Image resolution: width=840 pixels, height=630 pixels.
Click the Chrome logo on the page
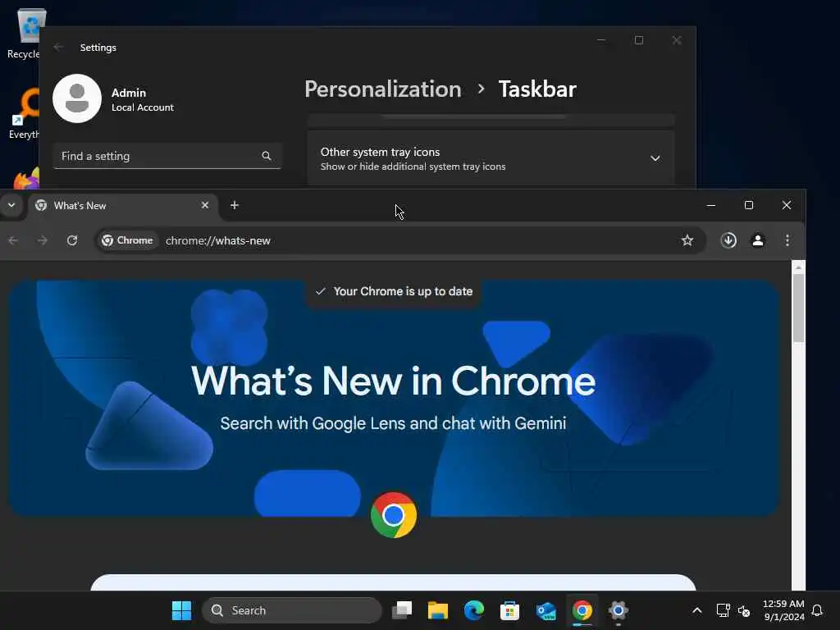click(394, 515)
